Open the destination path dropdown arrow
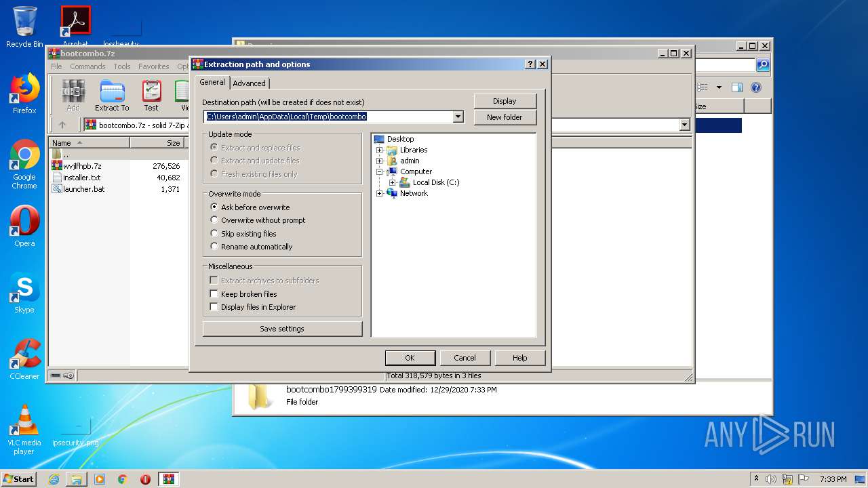This screenshot has height=488, width=868. [458, 117]
